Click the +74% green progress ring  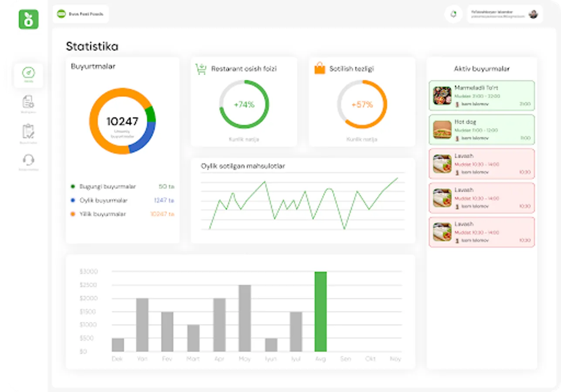(244, 105)
